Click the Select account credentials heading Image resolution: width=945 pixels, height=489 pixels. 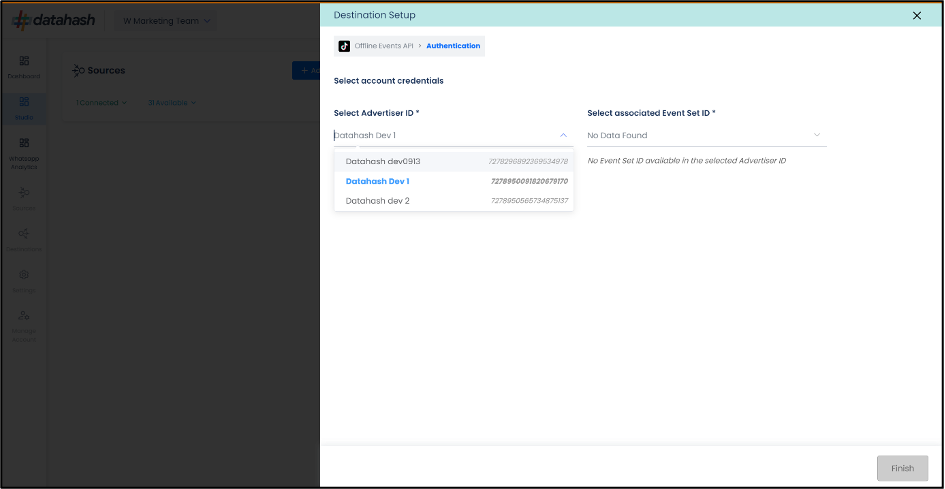pos(389,81)
